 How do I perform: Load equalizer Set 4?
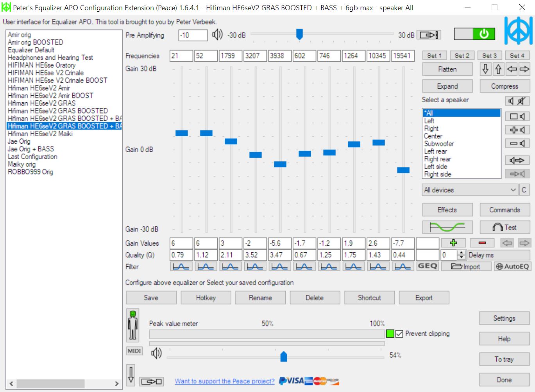pos(517,55)
